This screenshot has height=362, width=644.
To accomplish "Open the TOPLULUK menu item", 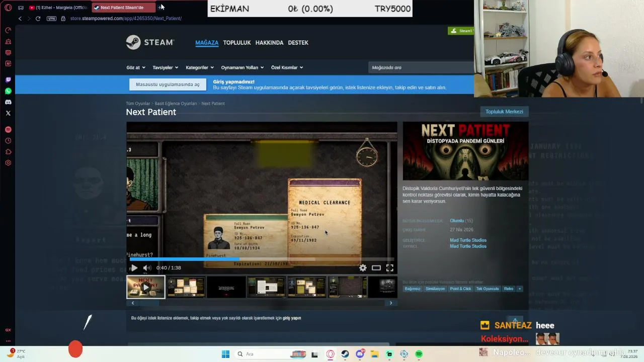I will coord(237,43).
